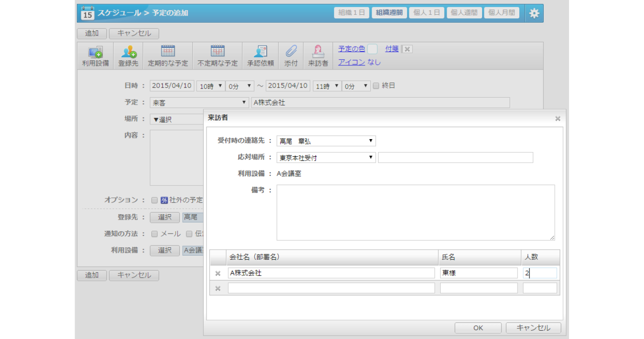The height and width of the screenshot is (339, 644).
Task: Click 選択 button next to 利用設備
Action: click(x=165, y=250)
